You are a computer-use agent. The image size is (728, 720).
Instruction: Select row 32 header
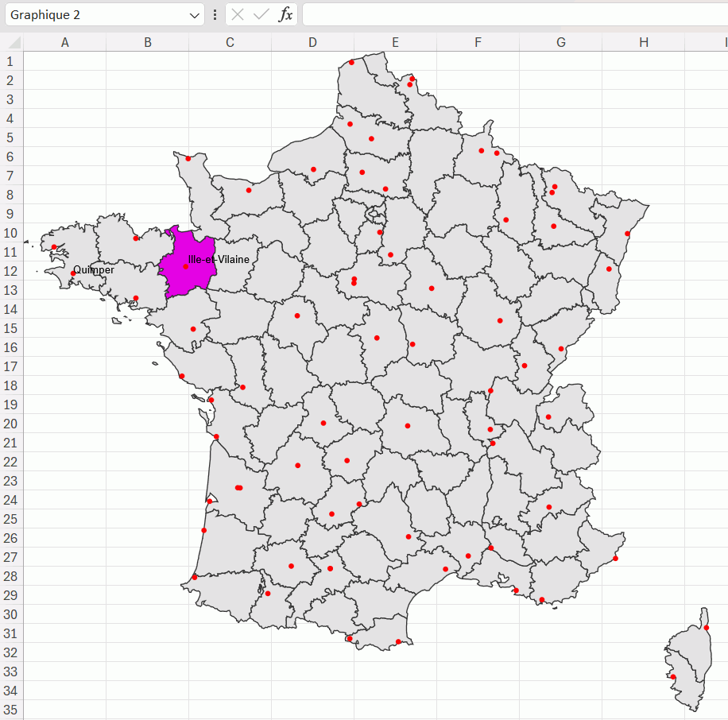point(11,652)
